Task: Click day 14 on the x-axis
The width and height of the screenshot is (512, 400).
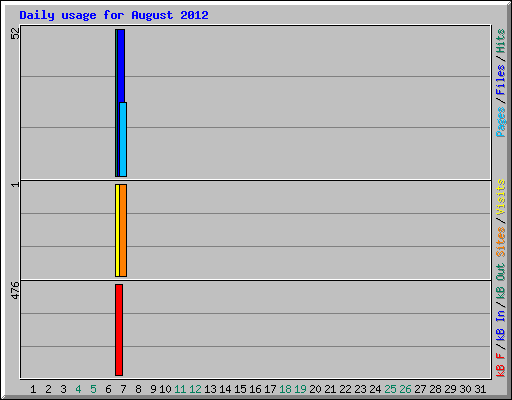Action: pos(225,389)
